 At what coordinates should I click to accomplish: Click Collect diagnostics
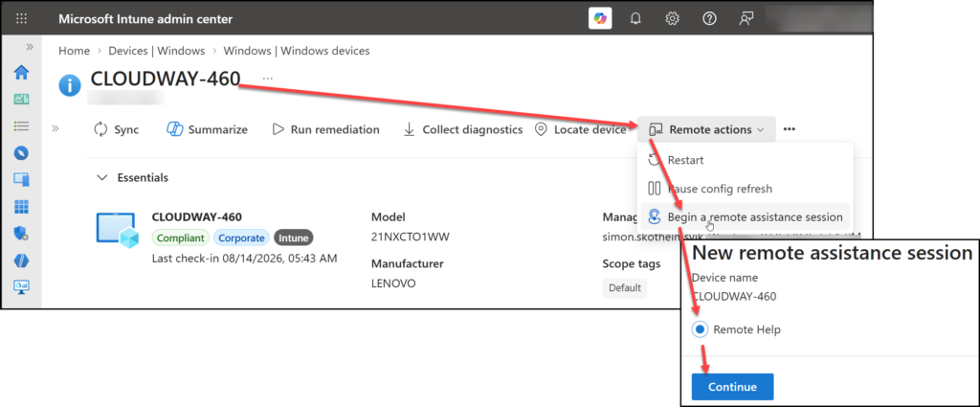[462, 129]
